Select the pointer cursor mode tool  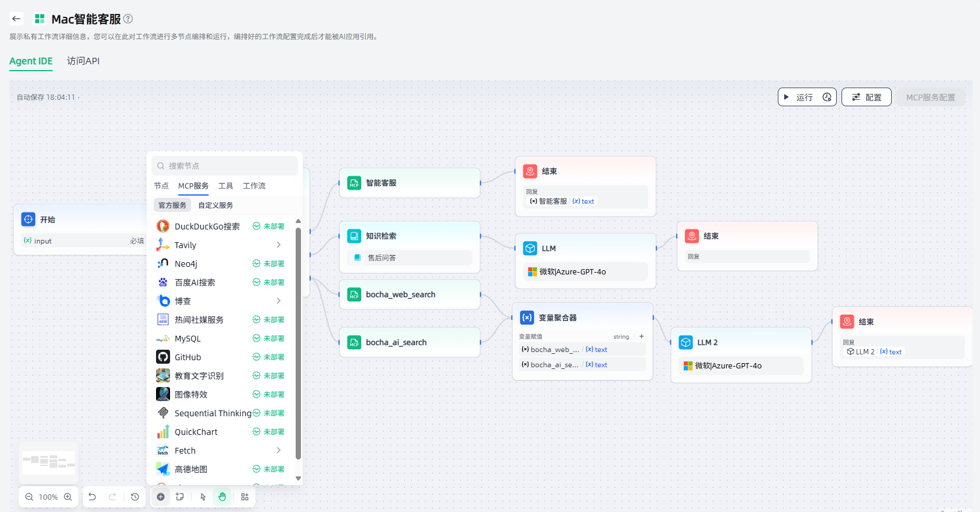click(x=203, y=497)
